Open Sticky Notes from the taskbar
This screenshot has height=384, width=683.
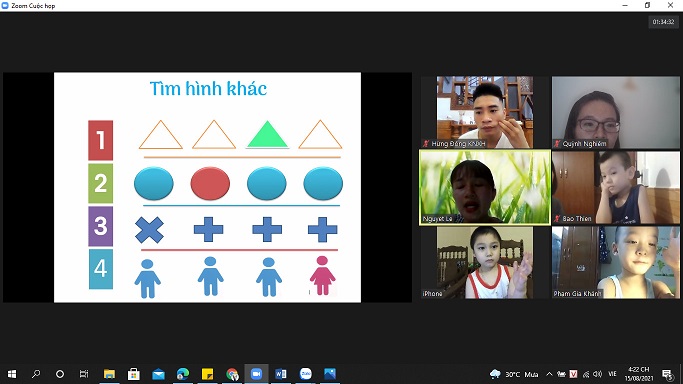207,374
